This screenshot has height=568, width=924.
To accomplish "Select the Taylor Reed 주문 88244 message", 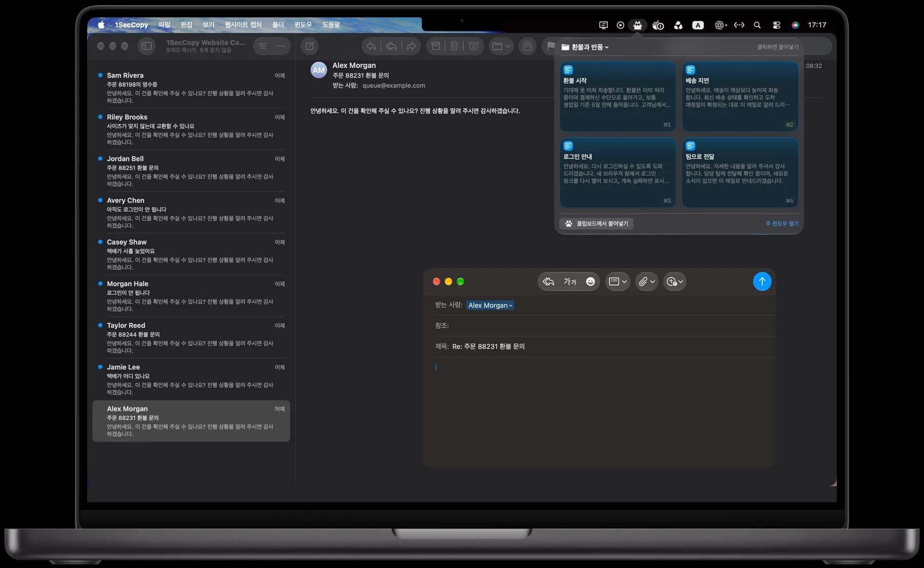I will 191,337.
